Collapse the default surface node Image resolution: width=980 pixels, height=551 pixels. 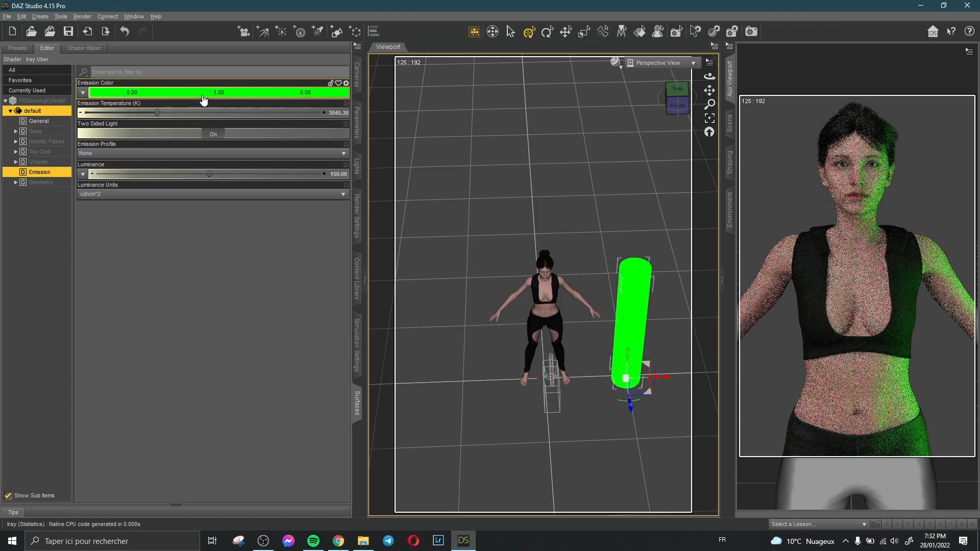pyautogui.click(x=10, y=111)
